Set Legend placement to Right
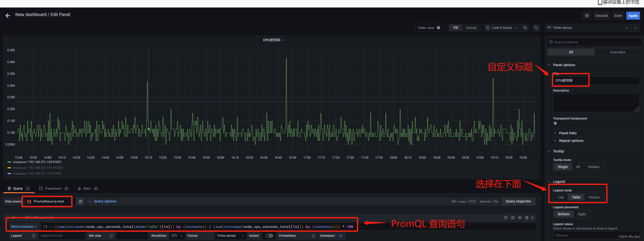This screenshot has width=644, height=241. point(582,214)
